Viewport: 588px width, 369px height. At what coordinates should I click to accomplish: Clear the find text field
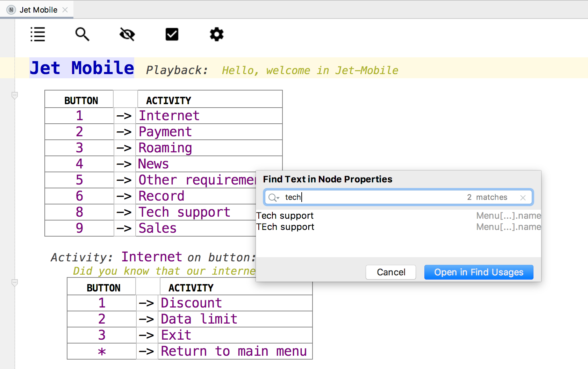(x=523, y=198)
